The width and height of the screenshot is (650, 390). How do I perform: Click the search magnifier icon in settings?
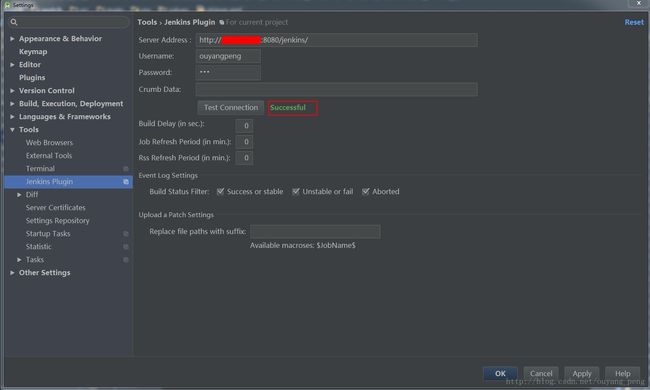click(x=14, y=22)
